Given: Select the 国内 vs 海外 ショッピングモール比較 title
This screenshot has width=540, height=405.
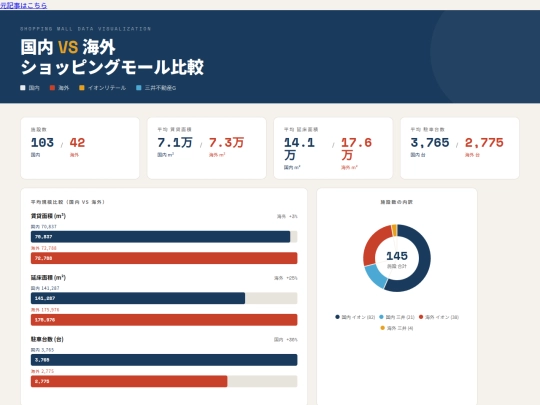Looking at the screenshot, I should 112,57.
